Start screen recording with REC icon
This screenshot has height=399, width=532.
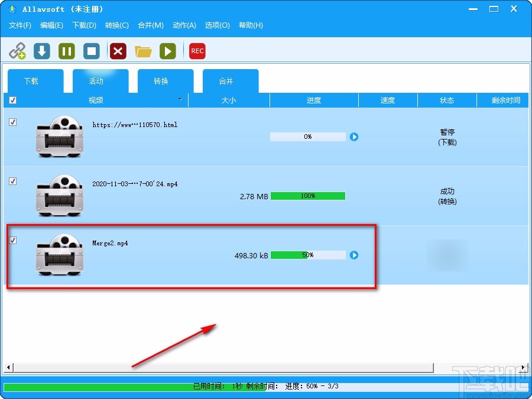click(x=197, y=51)
